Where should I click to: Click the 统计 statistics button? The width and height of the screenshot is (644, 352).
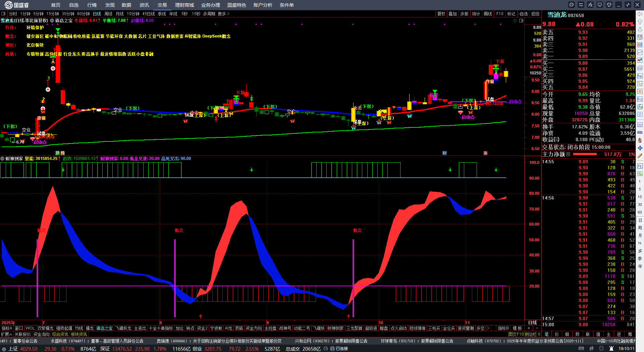click(x=476, y=14)
